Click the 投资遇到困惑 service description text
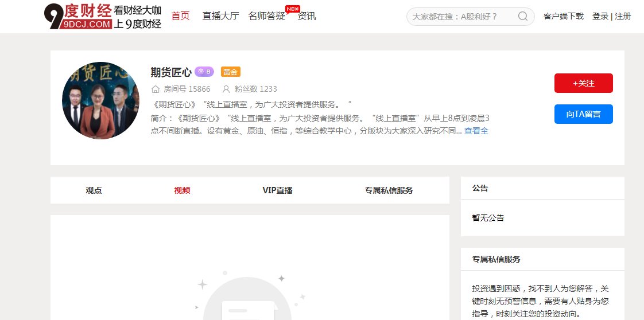The image size is (644, 320). tap(541, 302)
